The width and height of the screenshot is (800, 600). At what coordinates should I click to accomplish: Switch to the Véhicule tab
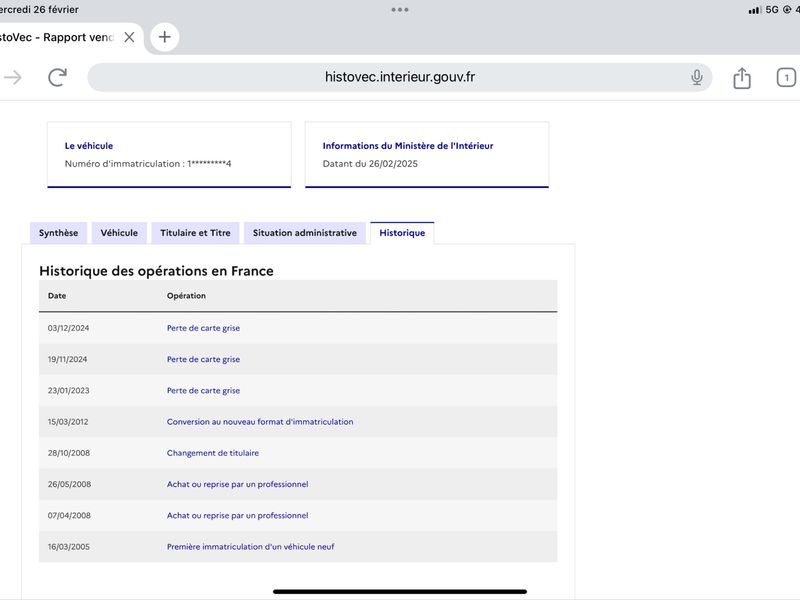tap(119, 233)
